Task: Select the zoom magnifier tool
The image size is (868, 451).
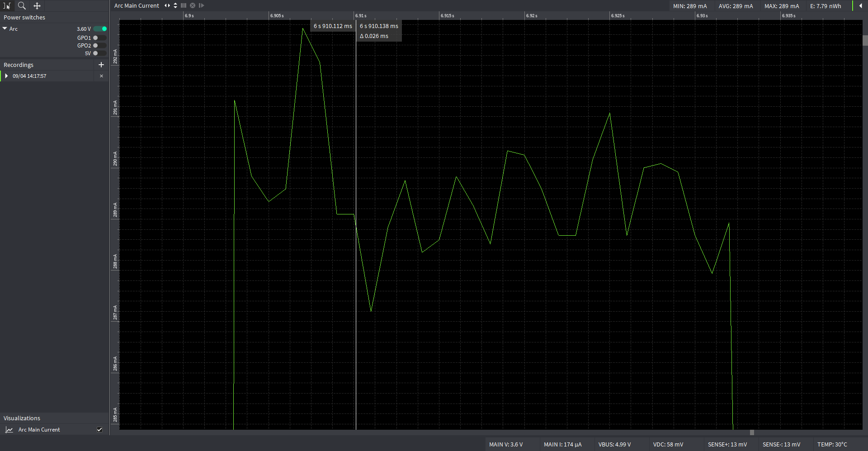Action: click(22, 6)
